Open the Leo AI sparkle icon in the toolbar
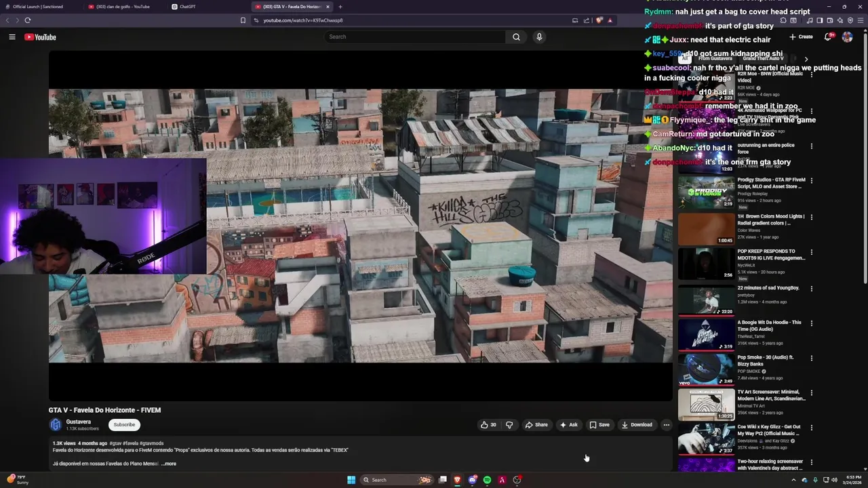Screen dimensions: 868x488 coord(840,20)
